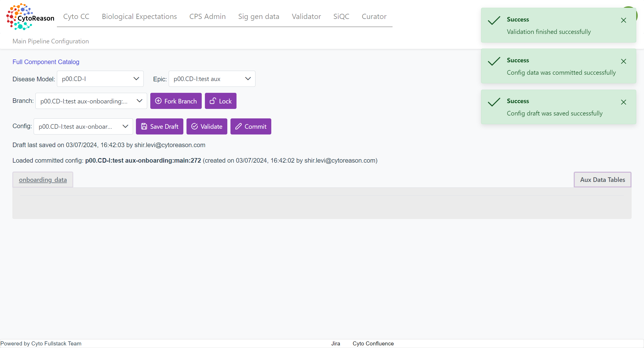Expand the Disease Model dropdown
This screenshot has width=644, height=348.
point(100,79)
